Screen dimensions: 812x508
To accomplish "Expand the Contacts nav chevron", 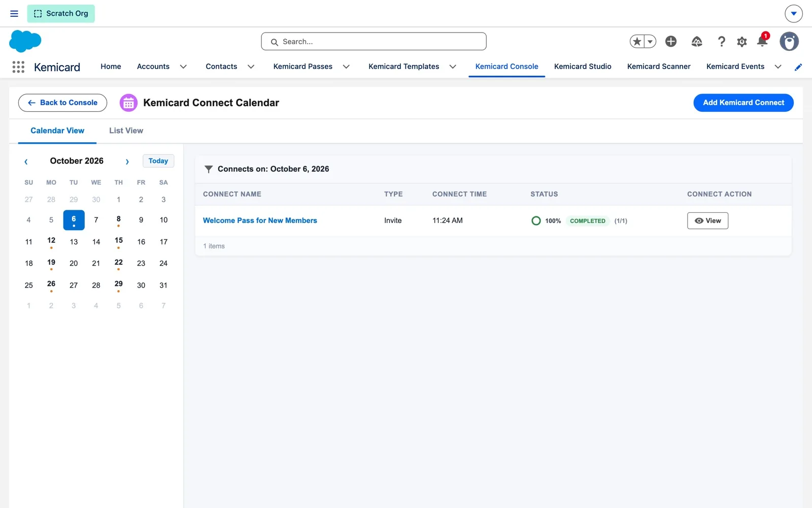I will [x=251, y=67].
